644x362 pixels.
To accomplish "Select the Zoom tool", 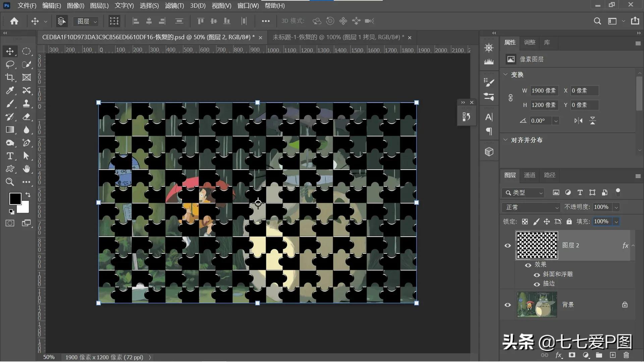I will point(10,182).
